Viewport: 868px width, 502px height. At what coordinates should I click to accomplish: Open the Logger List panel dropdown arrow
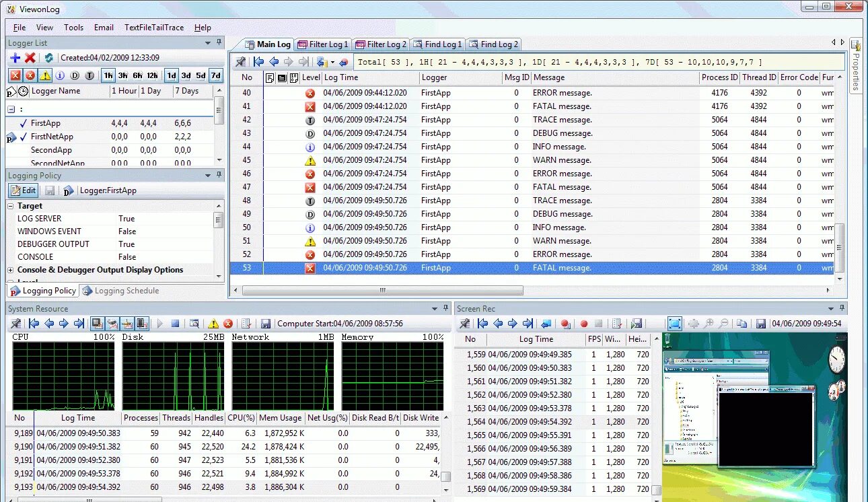click(x=208, y=43)
